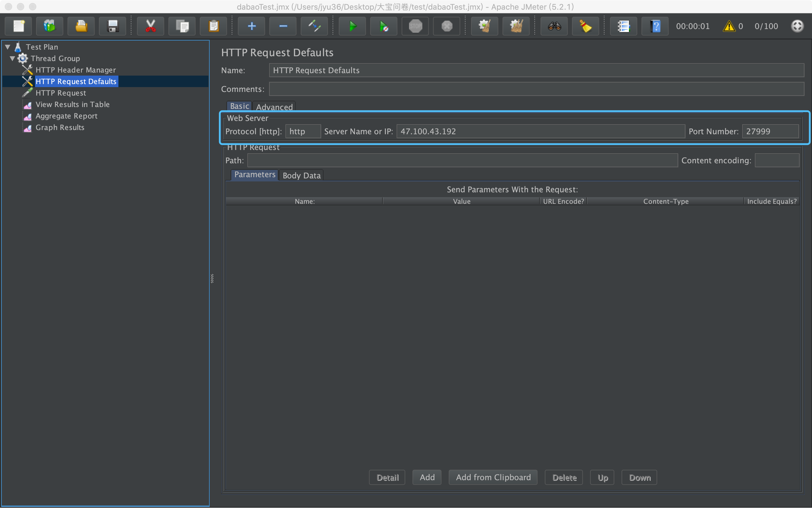812x508 pixels.
Task: Click the Server Name or IP field
Action: pos(540,131)
